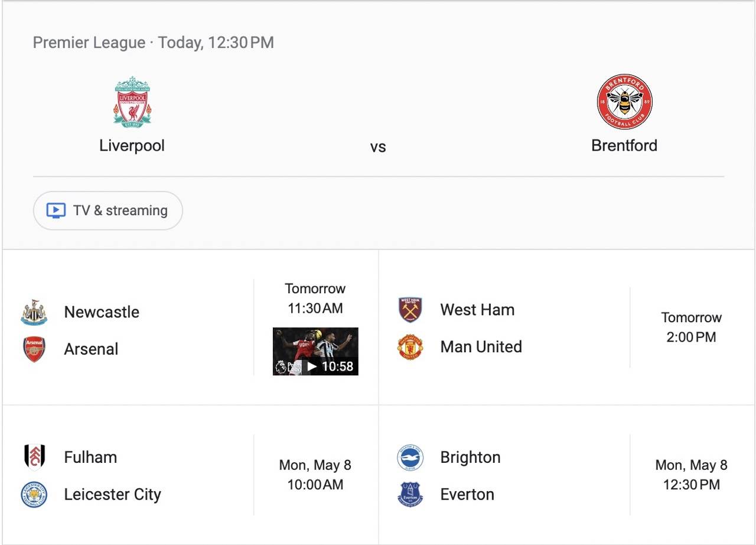Click the Arsenal club crest icon
Image resolution: width=756 pixels, height=545 pixels.
click(x=34, y=349)
